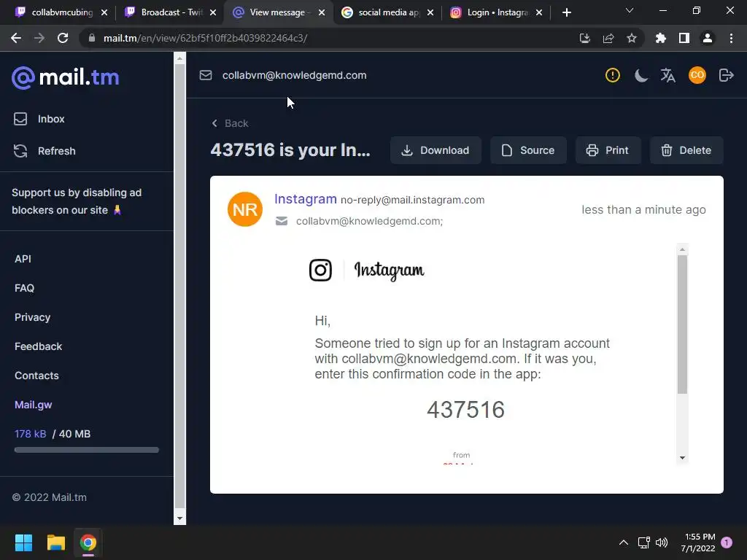Open the Privacy page
Image resolution: width=747 pixels, height=560 pixels.
tap(32, 317)
